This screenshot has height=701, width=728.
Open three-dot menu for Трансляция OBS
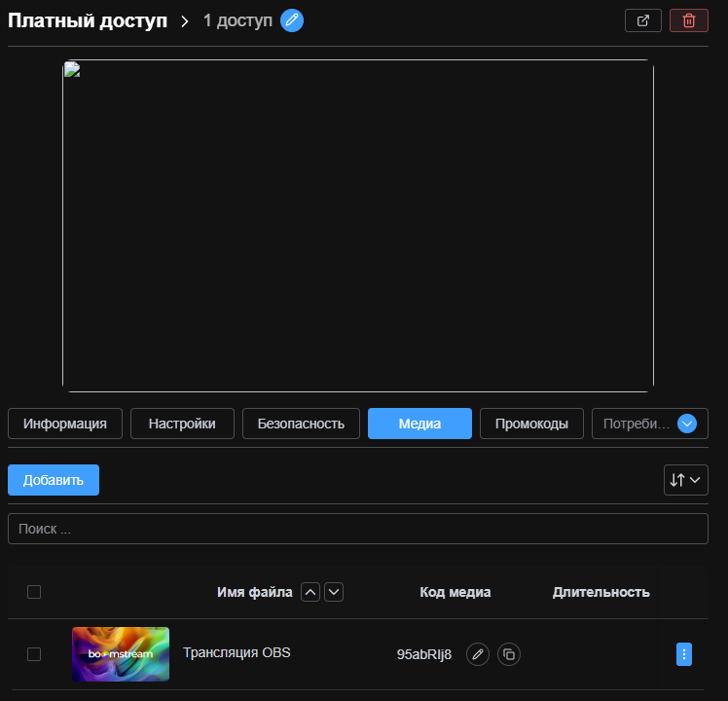684,654
